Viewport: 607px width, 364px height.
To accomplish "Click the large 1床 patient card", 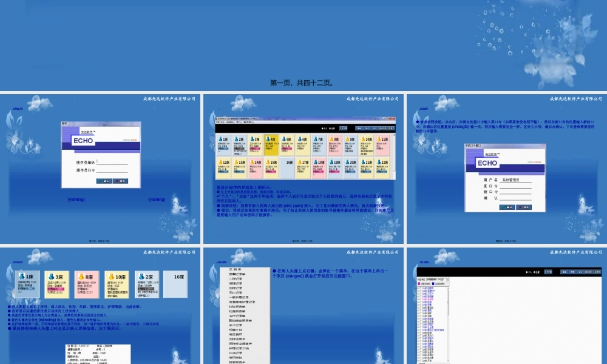I will [x=27, y=284].
